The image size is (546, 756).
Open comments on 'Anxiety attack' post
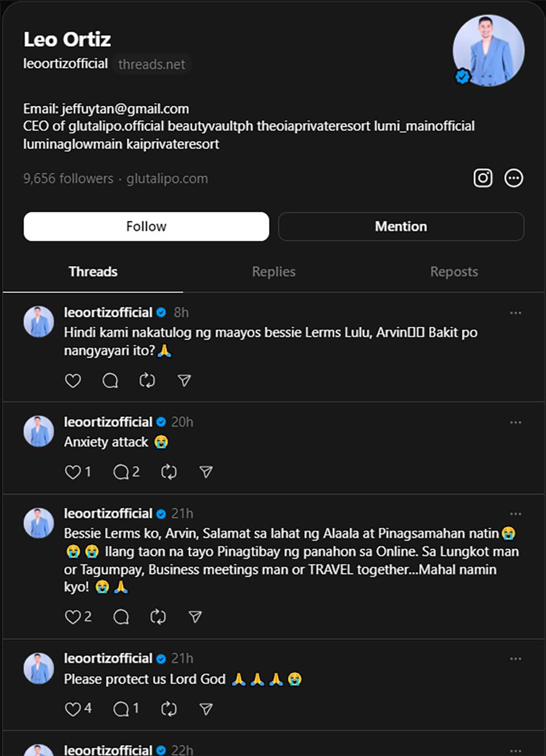coord(120,472)
